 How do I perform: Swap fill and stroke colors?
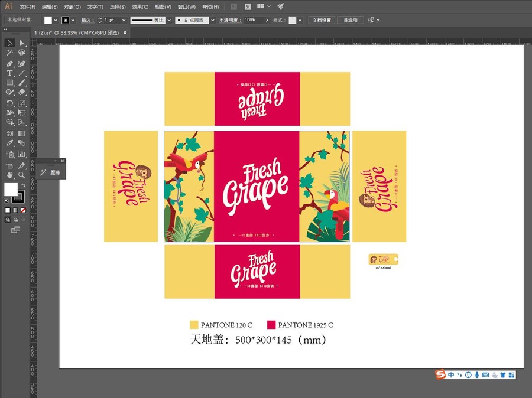click(x=23, y=185)
